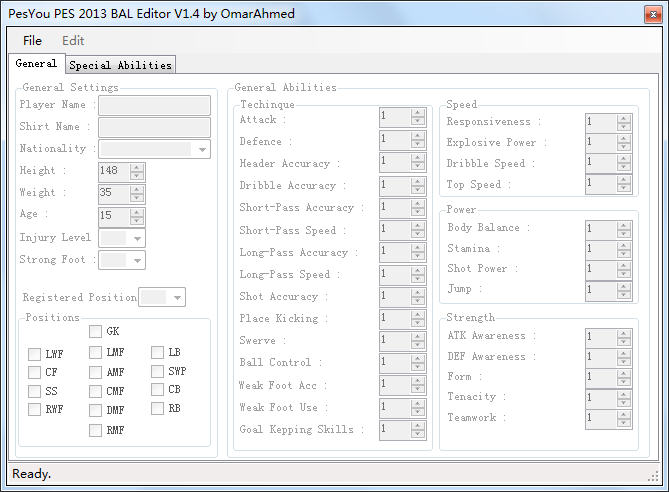
Task: Increase Explosive Power with the up arrow
Action: click(x=623, y=139)
